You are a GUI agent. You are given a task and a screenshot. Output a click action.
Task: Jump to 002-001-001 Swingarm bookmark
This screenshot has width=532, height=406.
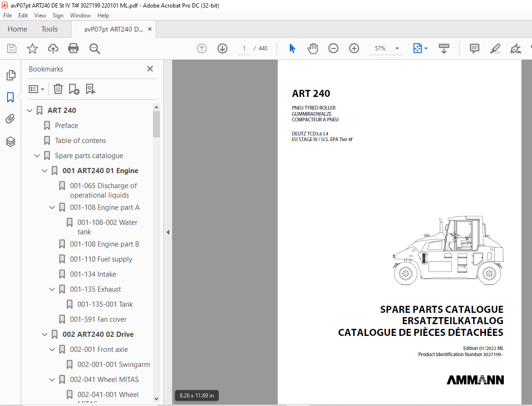pos(114,365)
